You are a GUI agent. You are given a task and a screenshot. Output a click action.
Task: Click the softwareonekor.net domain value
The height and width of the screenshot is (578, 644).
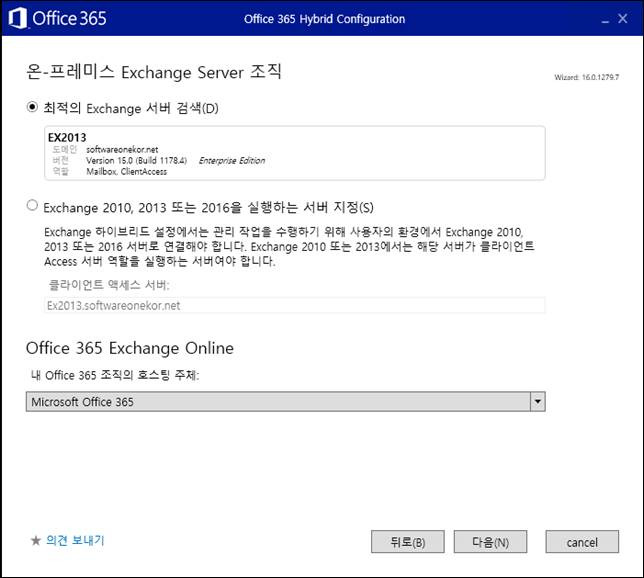pos(122,150)
